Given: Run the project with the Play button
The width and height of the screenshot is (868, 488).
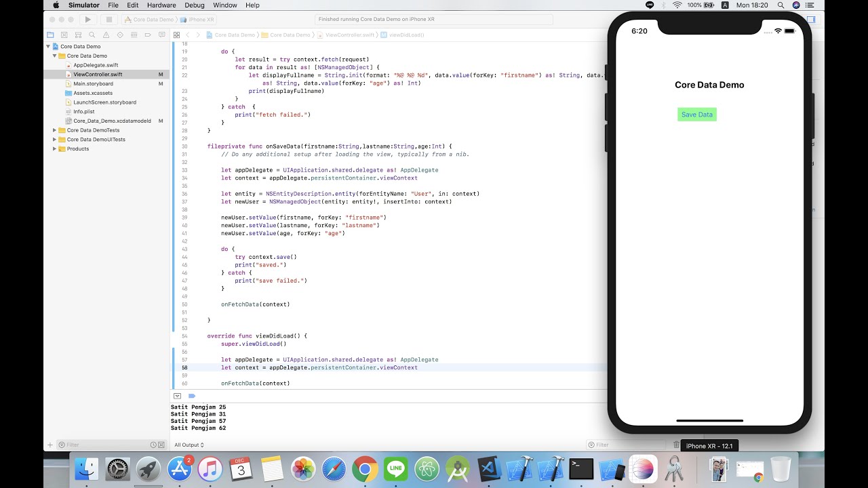Looking at the screenshot, I should (87, 20).
